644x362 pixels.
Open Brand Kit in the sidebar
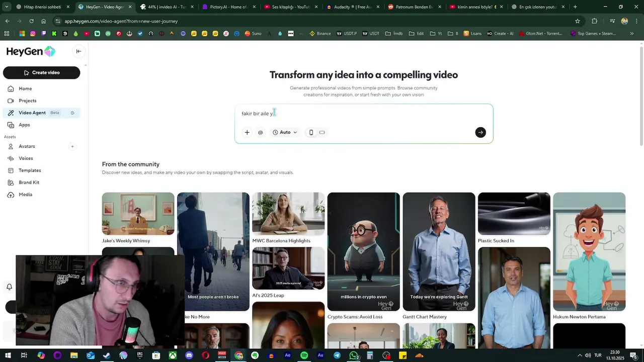point(29,183)
